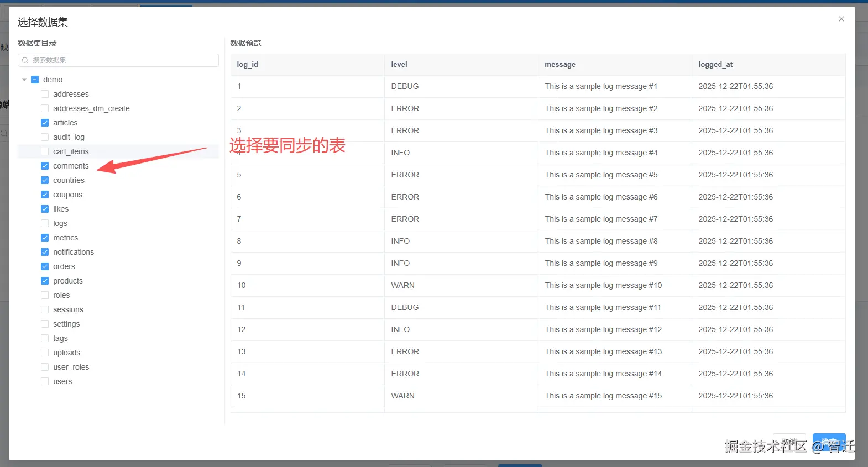Image resolution: width=868 pixels, height=467 pixels.
Task: Uncheck the countries checkbox
Action: 45,180
